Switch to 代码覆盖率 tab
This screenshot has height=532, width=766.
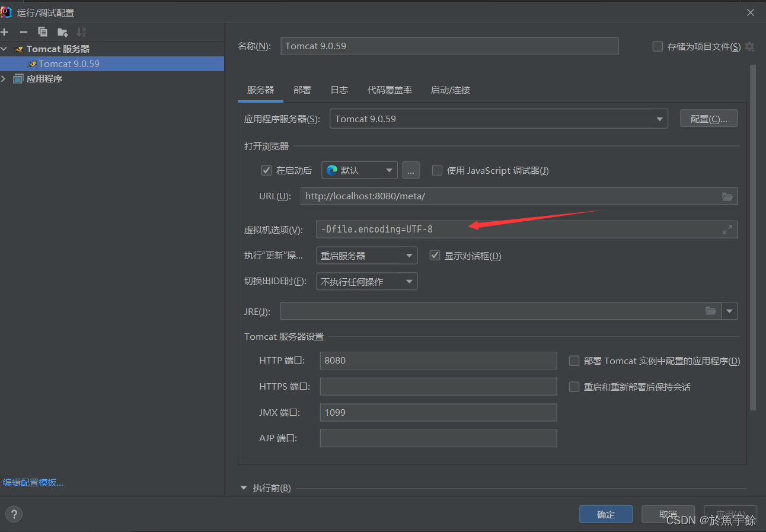click(x=390, y=90)
